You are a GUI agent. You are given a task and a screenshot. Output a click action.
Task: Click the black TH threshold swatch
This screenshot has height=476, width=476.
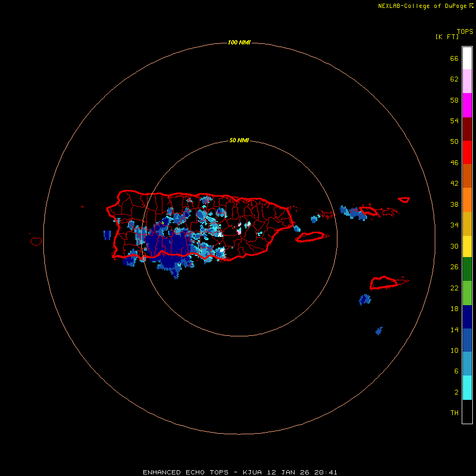point(467,411)
